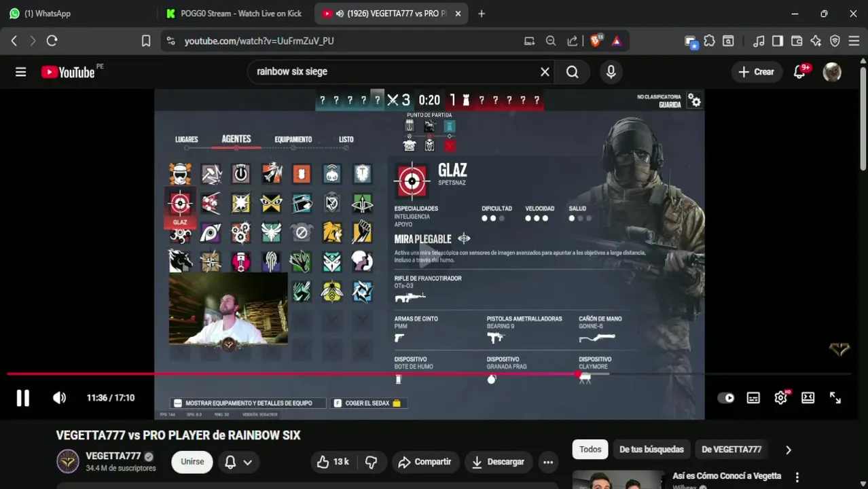Reload the current page
The image size is (868, 489).
click(x=52, y=41)
